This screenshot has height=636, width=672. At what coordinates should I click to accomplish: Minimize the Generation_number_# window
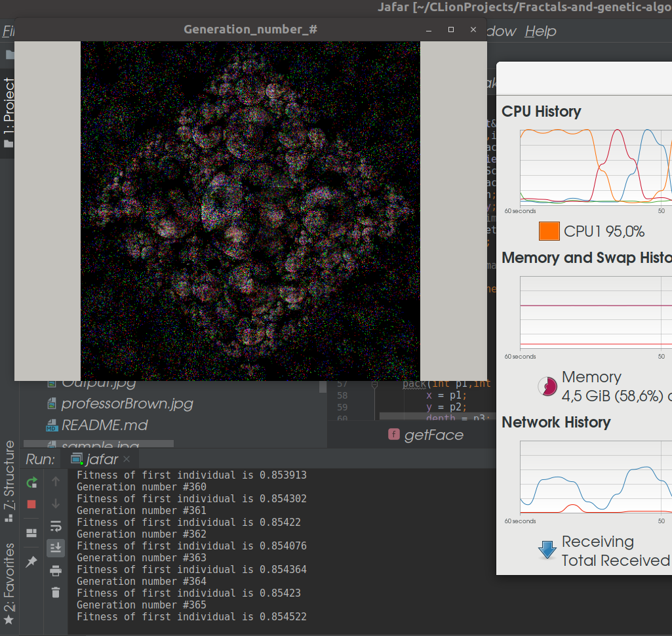coord(429,30)
